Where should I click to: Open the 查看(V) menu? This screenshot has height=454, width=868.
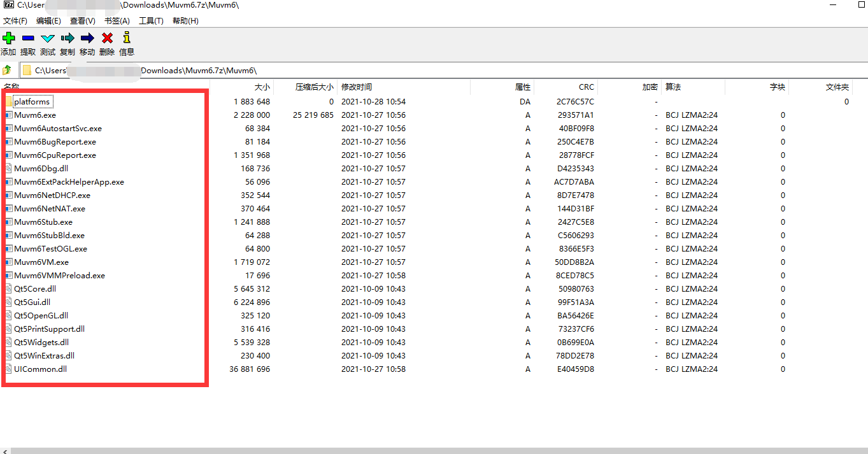tap(82, 21)
